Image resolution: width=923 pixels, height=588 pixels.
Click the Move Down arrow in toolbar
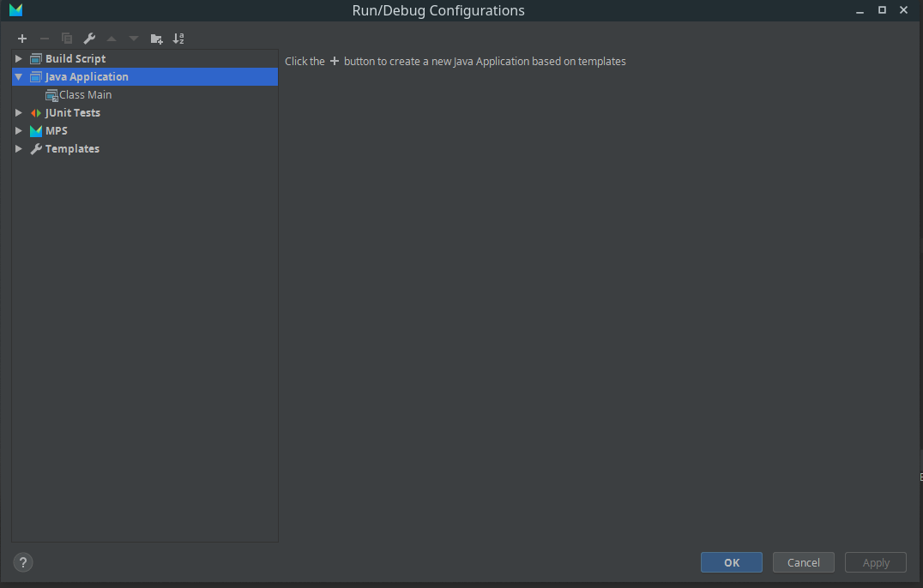point(134,39)
